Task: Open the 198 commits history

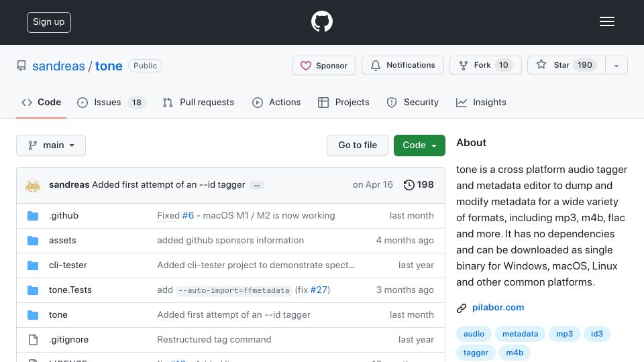Action: coord(419,185)
